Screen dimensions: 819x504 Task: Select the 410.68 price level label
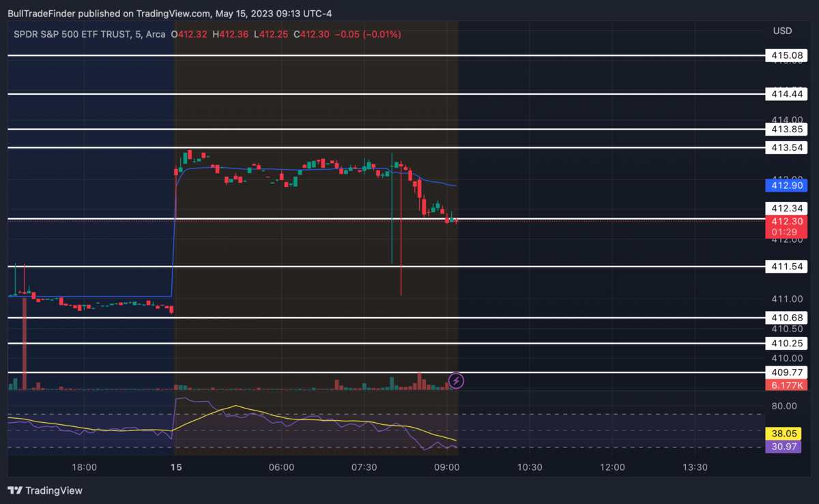pyautogui.click(x=786, y=318)
